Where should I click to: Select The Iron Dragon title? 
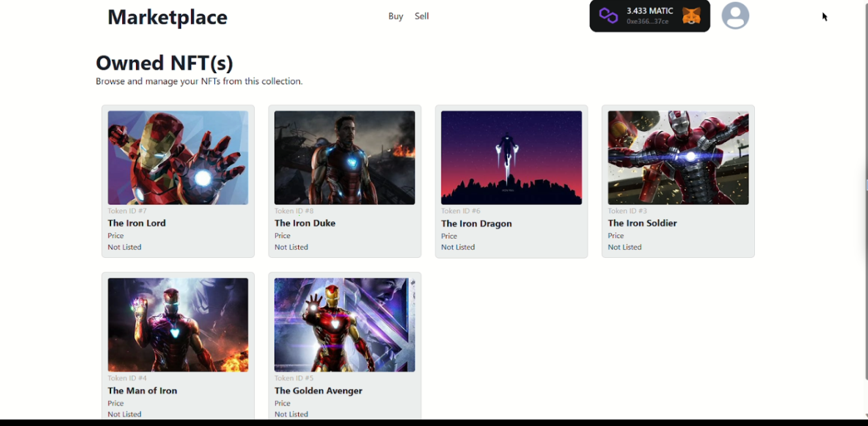[x=476, y=224]
